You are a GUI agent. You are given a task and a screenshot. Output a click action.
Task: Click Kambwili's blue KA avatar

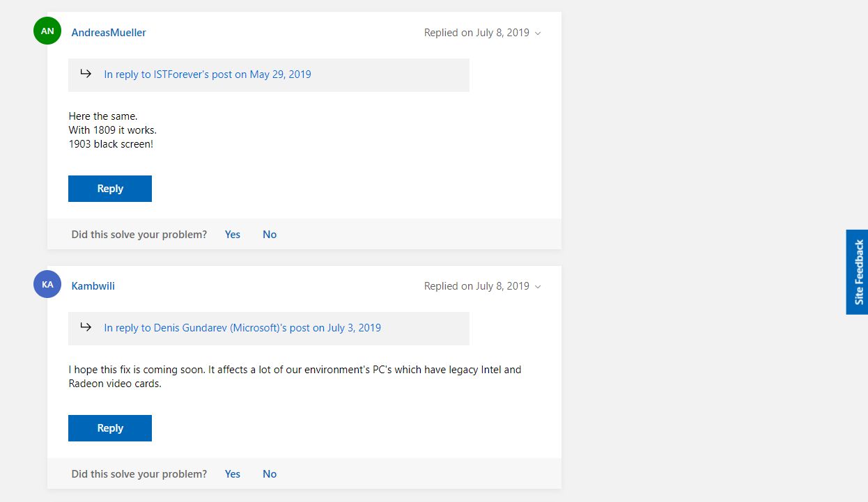click(47, 284)
